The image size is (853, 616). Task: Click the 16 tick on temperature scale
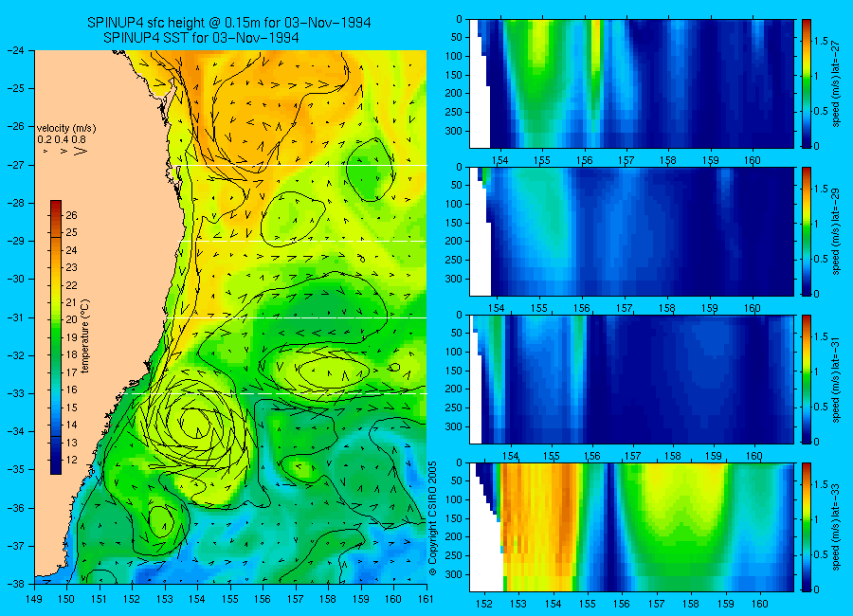pyautogui.click(x=71, y=390)
